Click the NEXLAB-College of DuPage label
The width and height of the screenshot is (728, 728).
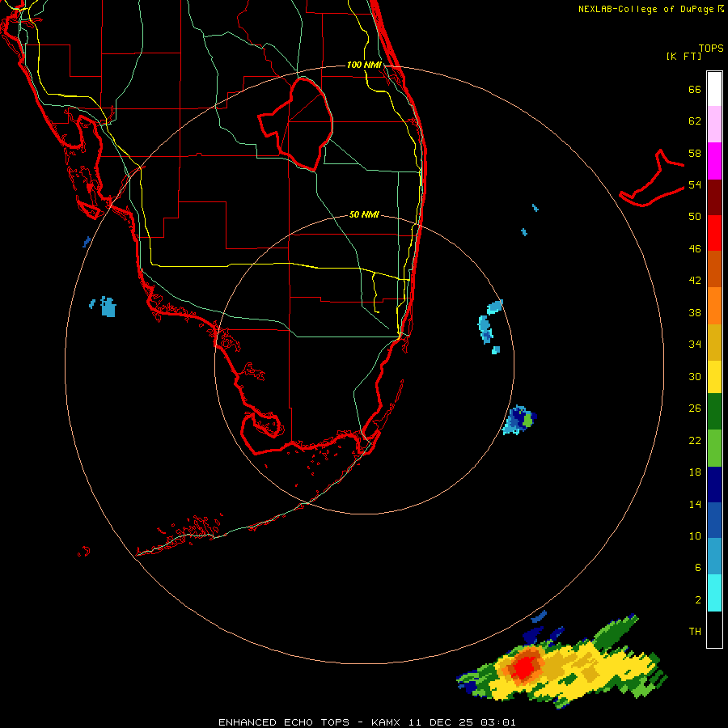650,9
